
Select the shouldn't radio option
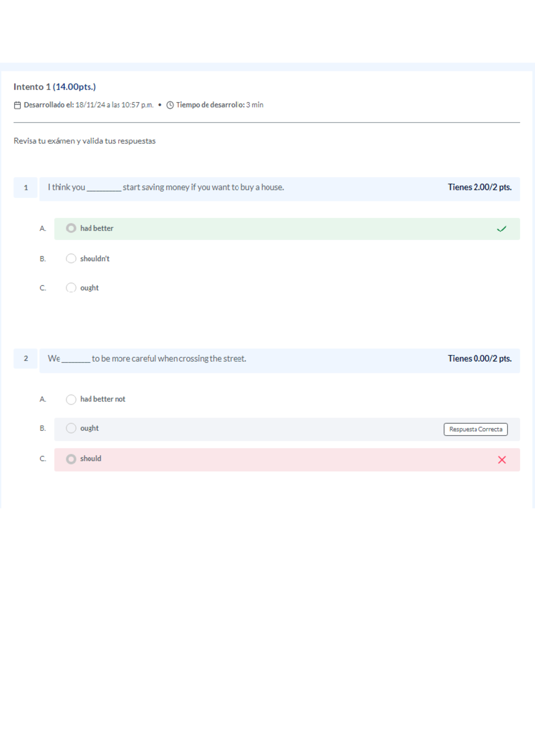pos(71,258)
